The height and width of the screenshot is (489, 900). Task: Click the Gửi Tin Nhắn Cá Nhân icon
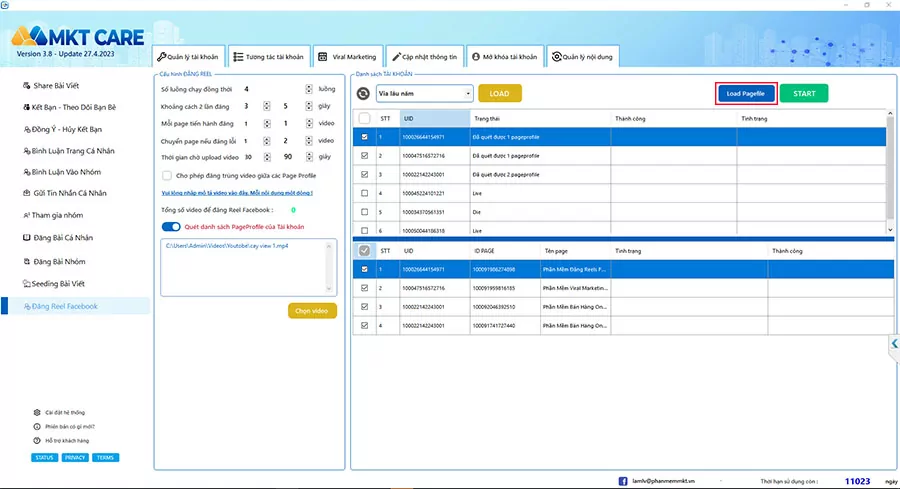pyautogui.click(x=26, y=193)
